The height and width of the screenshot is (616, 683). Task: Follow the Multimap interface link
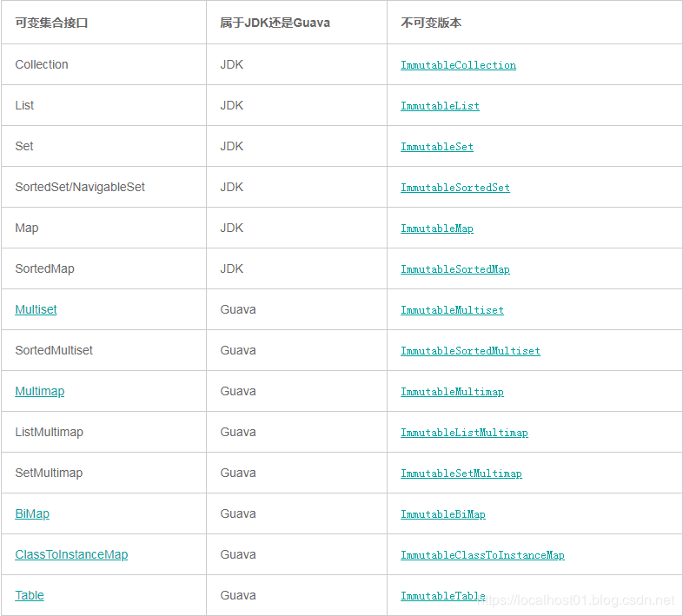click(39, 391)
